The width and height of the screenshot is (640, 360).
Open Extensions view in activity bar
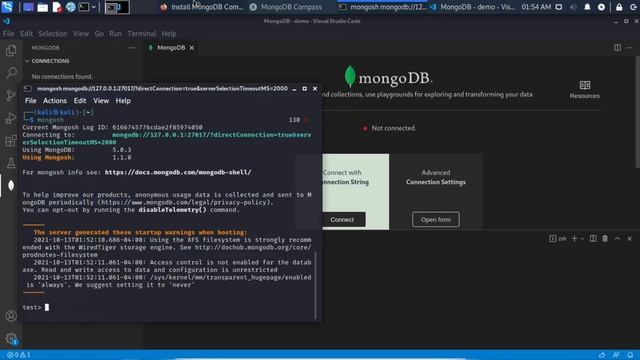coord(11,141)
